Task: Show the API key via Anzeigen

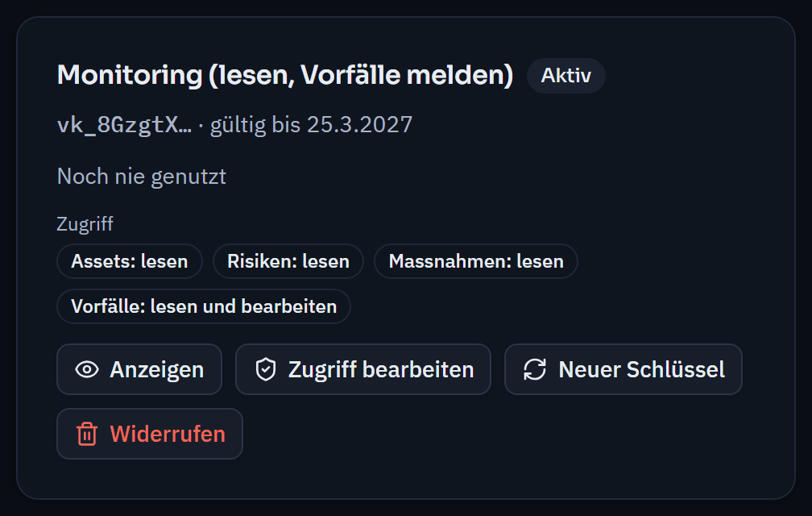Action: pos(139,369)
